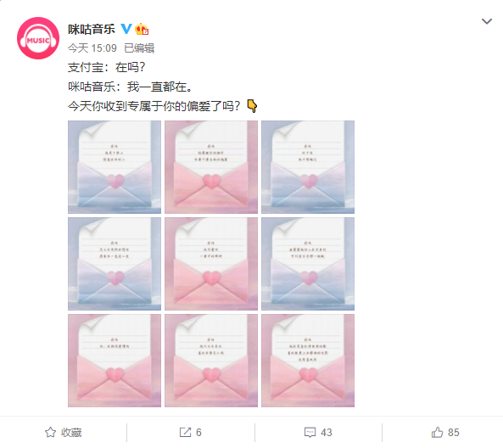Expand the post options chevron menu
This screenshot has width=503, height=448.
point(487,21)
